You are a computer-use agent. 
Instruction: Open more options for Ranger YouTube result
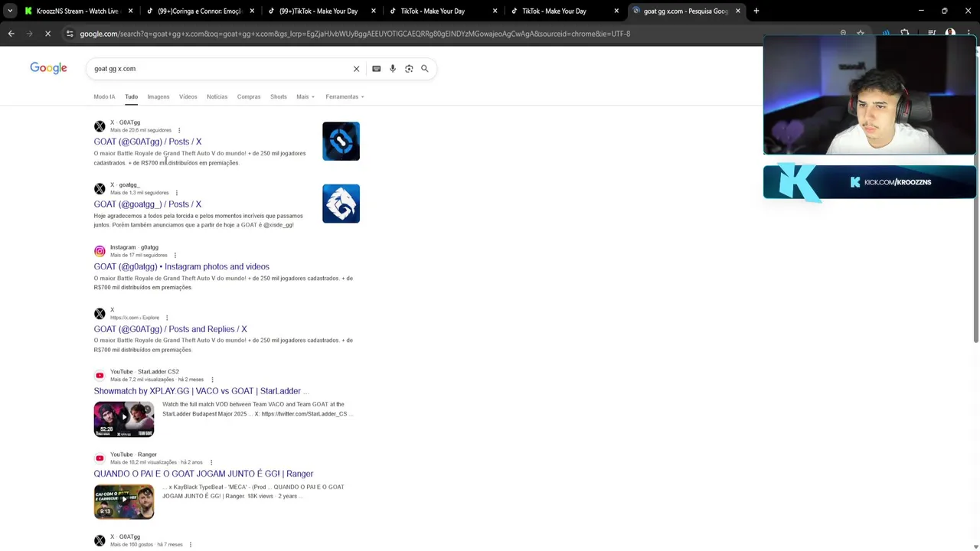211,462
